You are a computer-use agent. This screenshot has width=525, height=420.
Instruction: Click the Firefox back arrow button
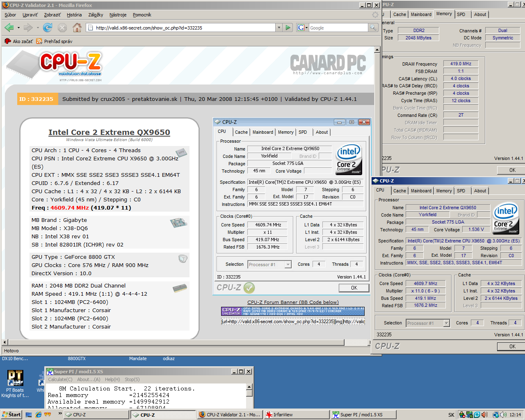click(x=9, y=27)
